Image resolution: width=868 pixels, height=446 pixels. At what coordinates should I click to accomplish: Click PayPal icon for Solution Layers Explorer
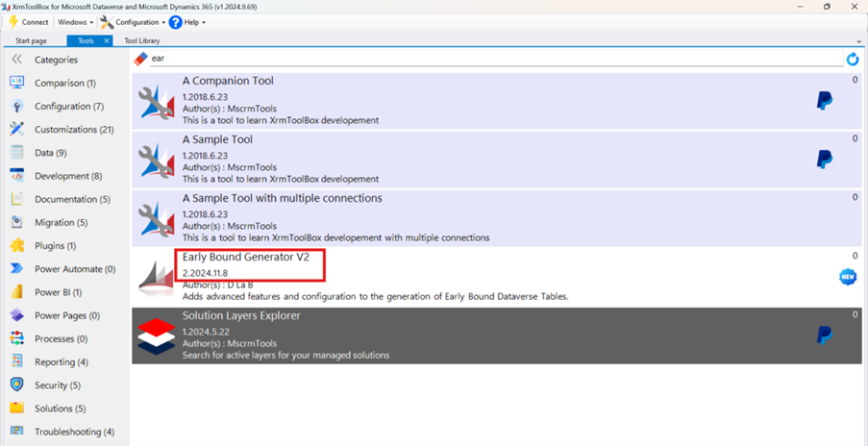pos(824,334)
